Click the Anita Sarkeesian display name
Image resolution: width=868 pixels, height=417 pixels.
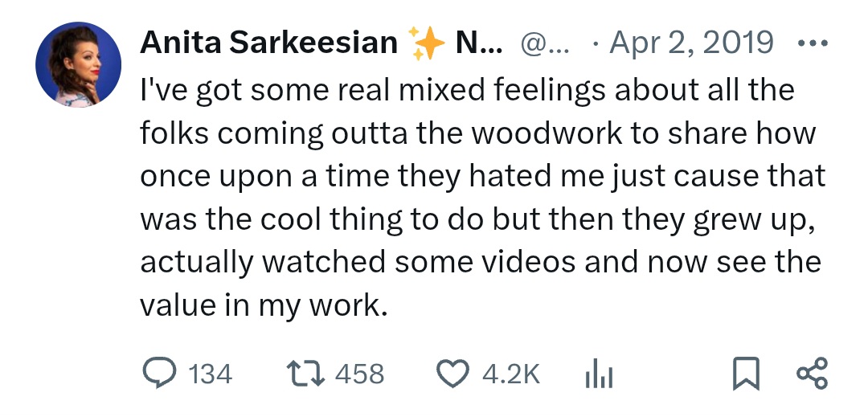coord(269,43)
